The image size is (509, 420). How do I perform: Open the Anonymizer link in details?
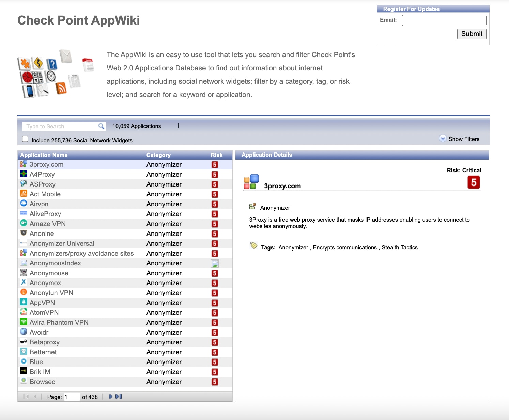click(275, 207)
